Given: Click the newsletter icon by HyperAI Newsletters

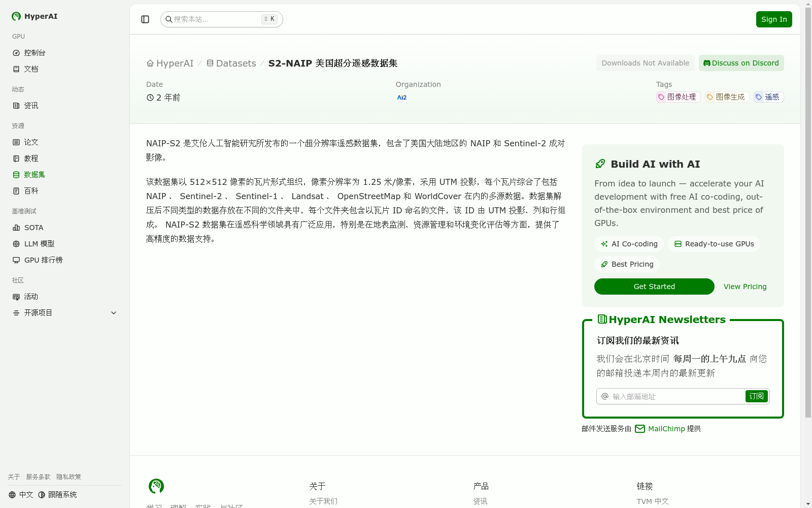Looking at the screenshot, I should tap(602, 319).
